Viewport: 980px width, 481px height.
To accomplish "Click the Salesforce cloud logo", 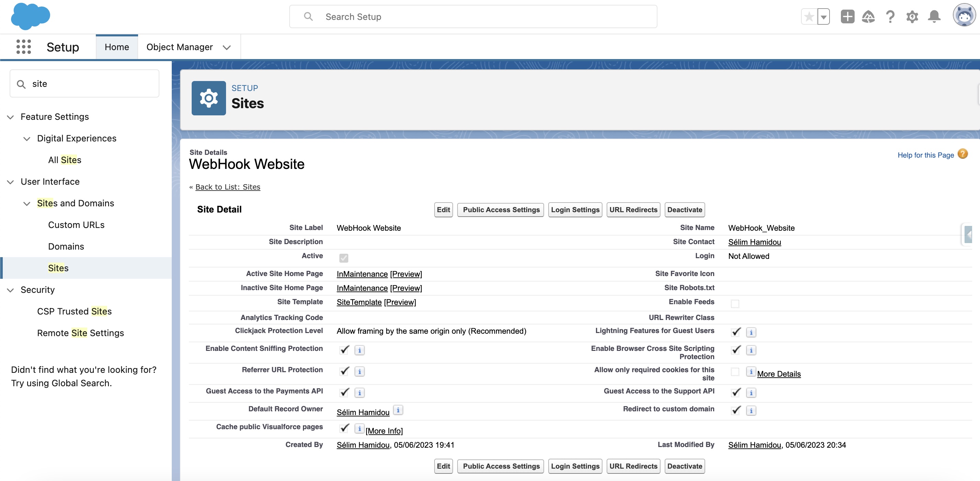I will pyautogui.click(x=31, y=16).
